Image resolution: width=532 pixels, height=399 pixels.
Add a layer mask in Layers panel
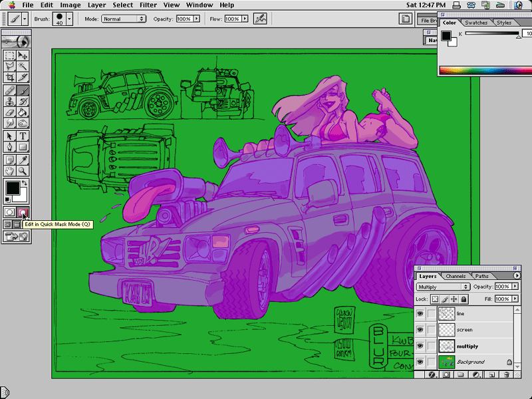446,374
